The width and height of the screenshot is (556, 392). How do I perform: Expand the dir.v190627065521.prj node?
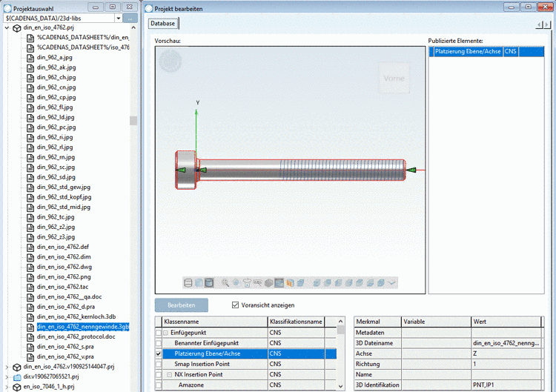[7, 376]
